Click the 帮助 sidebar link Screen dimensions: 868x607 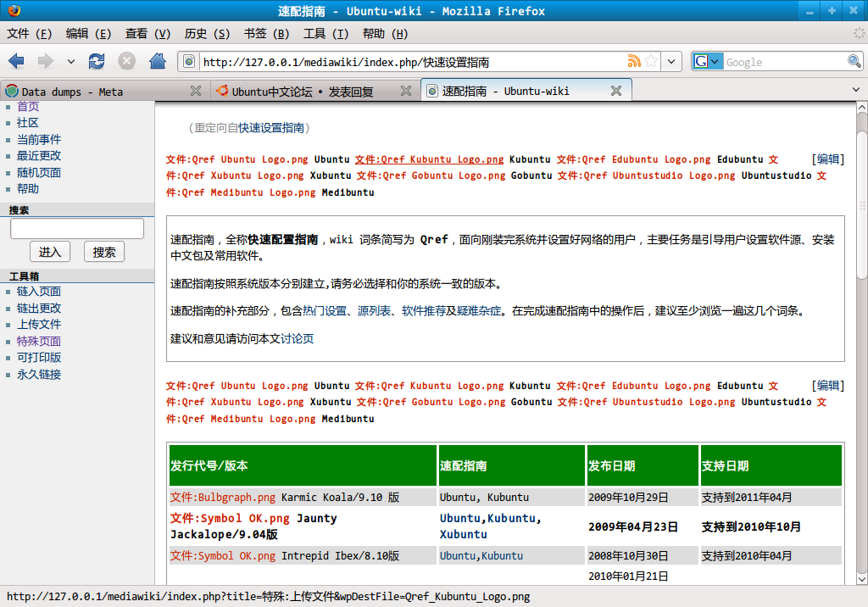pos(28,189)
